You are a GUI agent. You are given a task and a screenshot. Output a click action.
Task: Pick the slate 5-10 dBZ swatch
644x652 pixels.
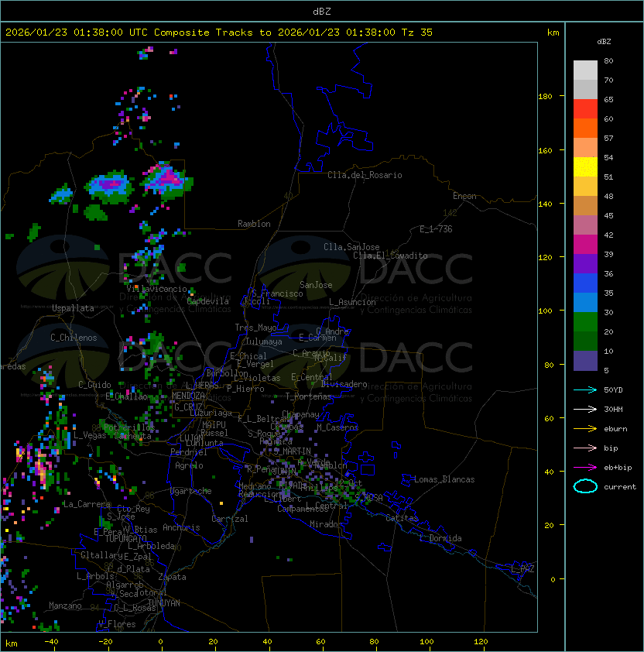click(x=585, y=361)
